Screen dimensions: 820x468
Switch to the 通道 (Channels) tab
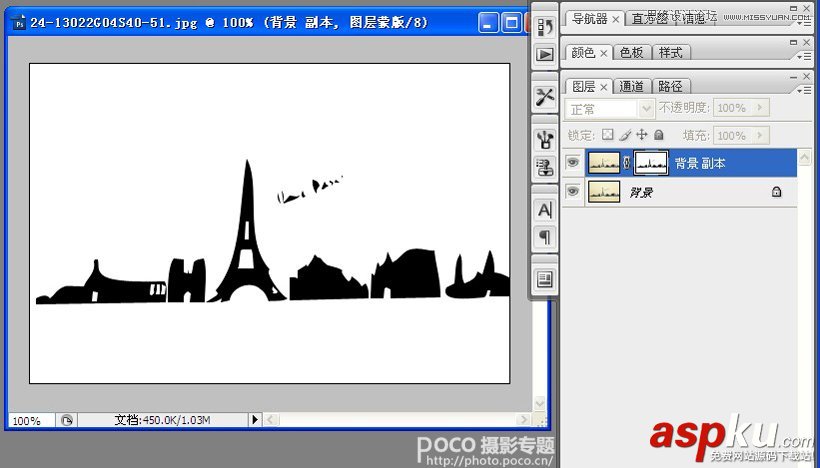coord(631,87)
